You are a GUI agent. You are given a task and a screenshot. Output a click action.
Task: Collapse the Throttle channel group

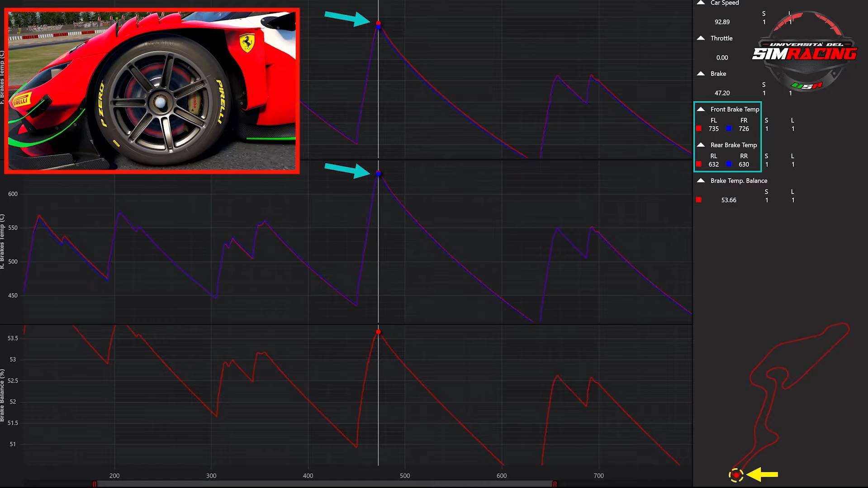point(701,38)
